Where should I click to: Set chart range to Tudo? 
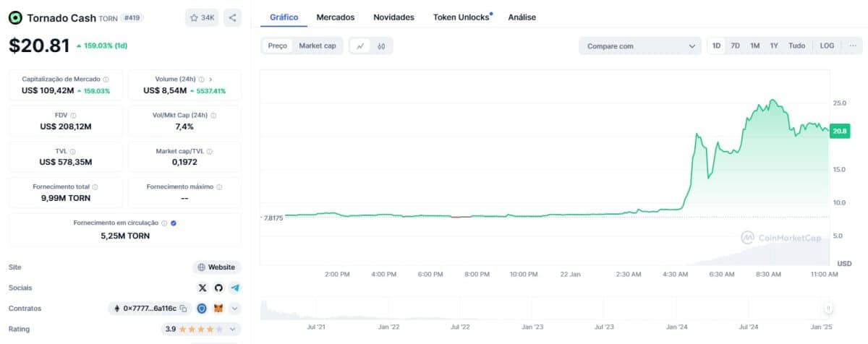click(x=796, y=46)
